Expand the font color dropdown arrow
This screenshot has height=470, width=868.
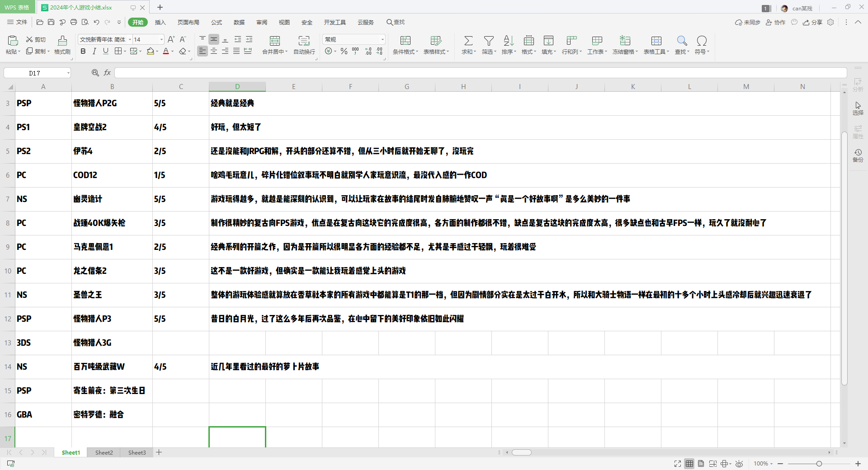[x=172, y=52]
